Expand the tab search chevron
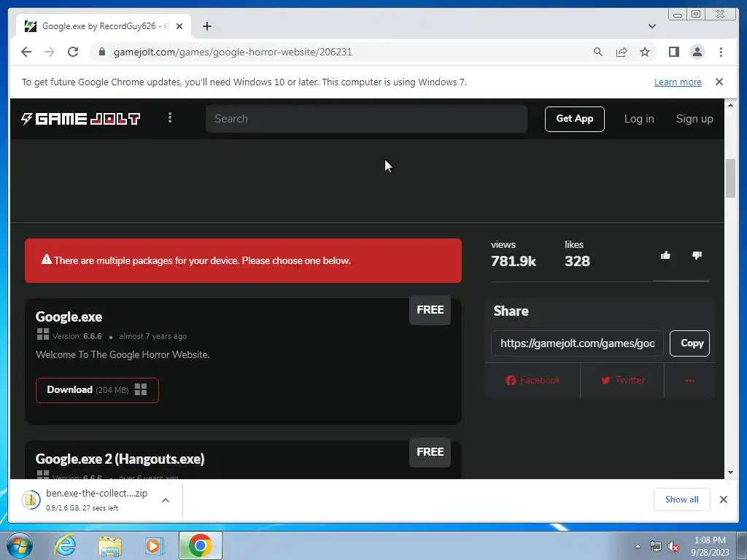 coord(652,26)
